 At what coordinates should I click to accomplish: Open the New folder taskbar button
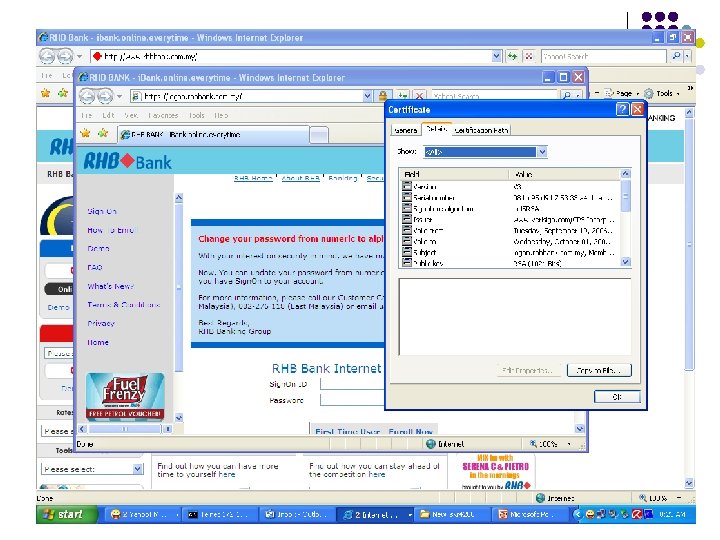point(452,515)
